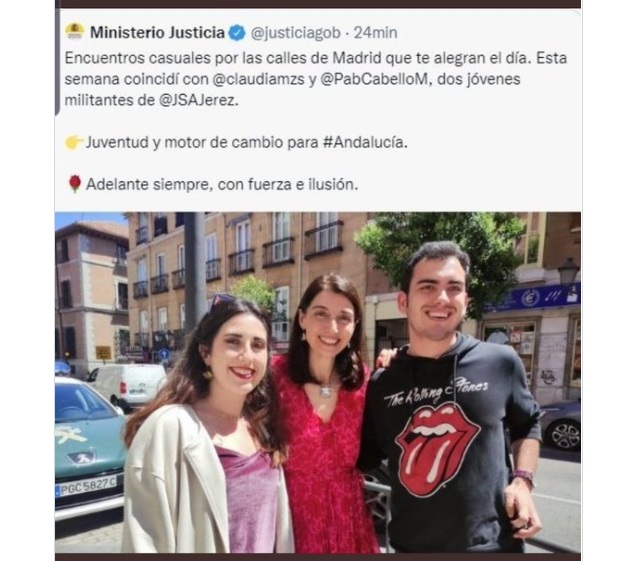The height and width of the screenshot is (561, 629).
Task: Click the white van in the photo
Action: 127,384
